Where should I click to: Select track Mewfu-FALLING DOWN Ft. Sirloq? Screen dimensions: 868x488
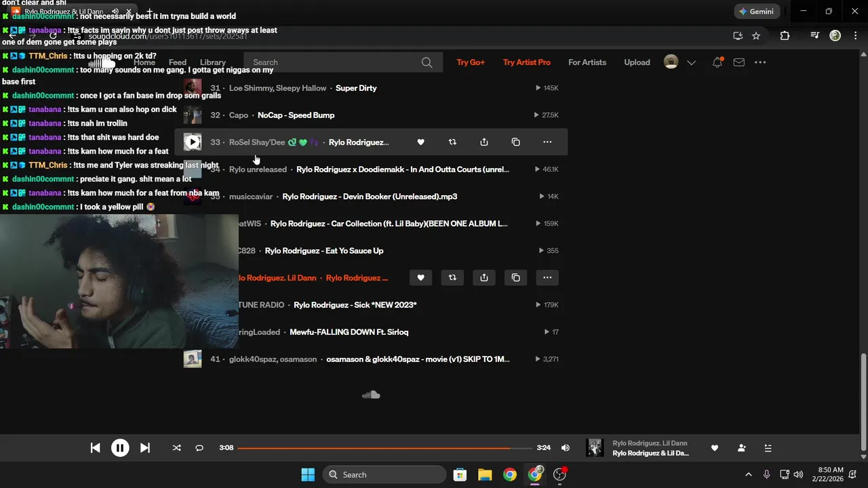(x=349, y=332)
